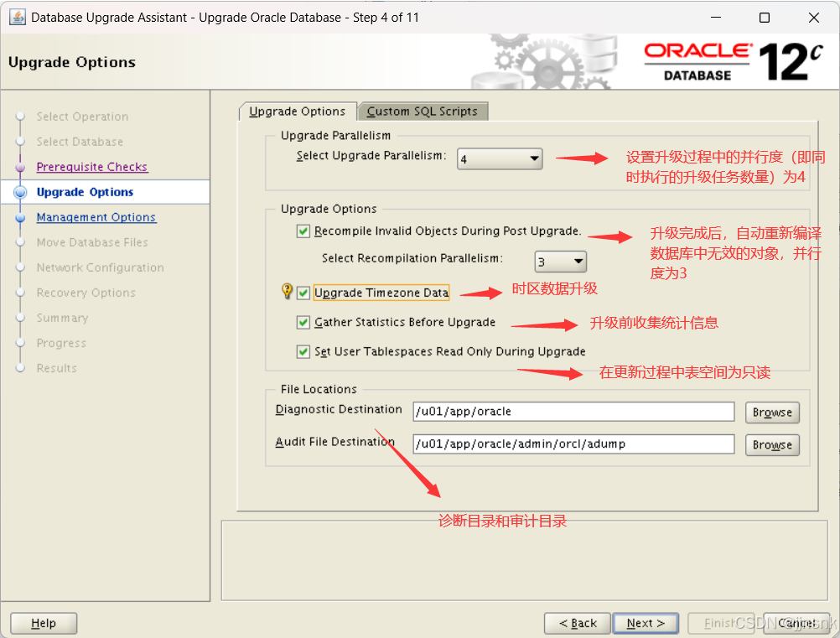Click the Java application icon in title bar
Image resolution: width=840 pixels, height=638 pixels.
(x=17, y=17)
